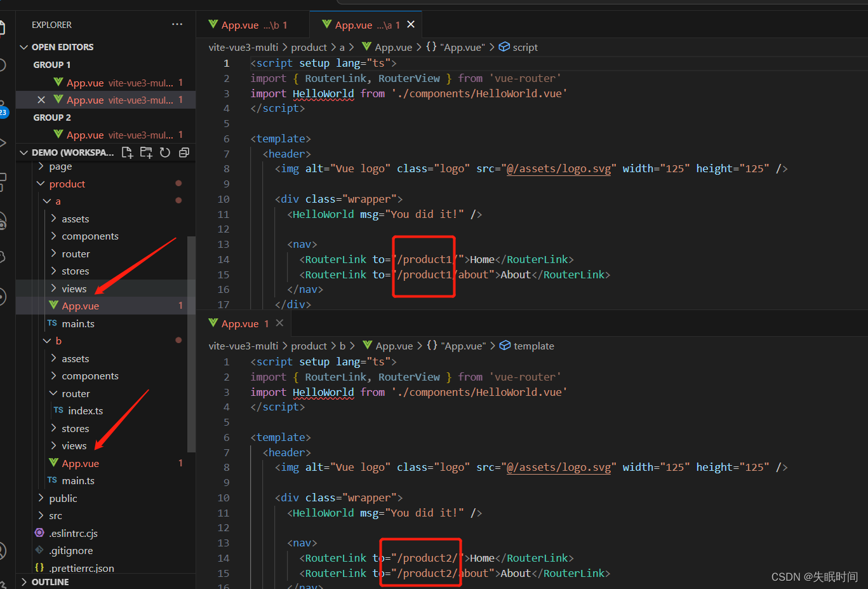Refresh the Explorer file tree

pos(165,152)
